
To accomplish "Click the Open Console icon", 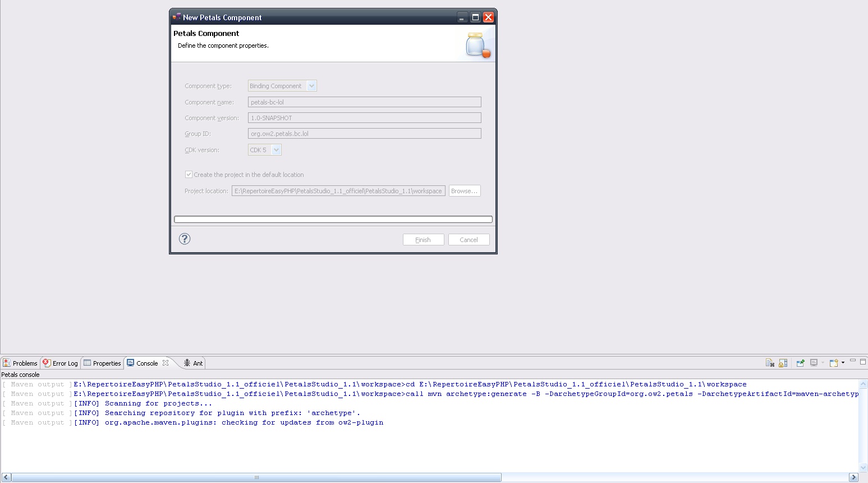I will coord(833,363).
